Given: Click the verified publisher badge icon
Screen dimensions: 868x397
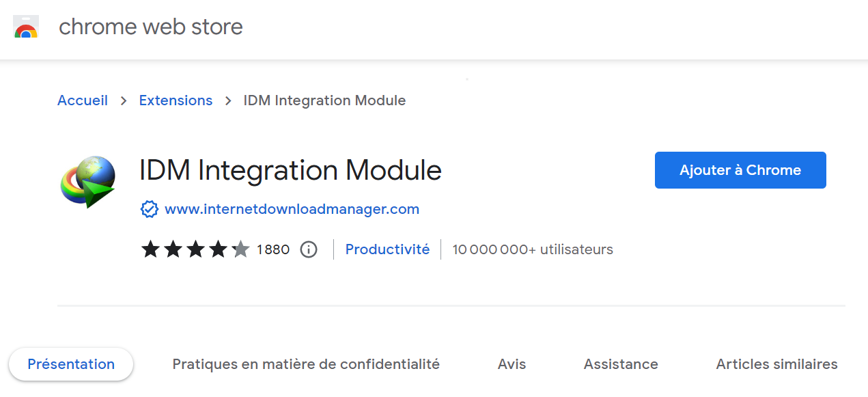Looking at the screenshot, I should [152, 208].
